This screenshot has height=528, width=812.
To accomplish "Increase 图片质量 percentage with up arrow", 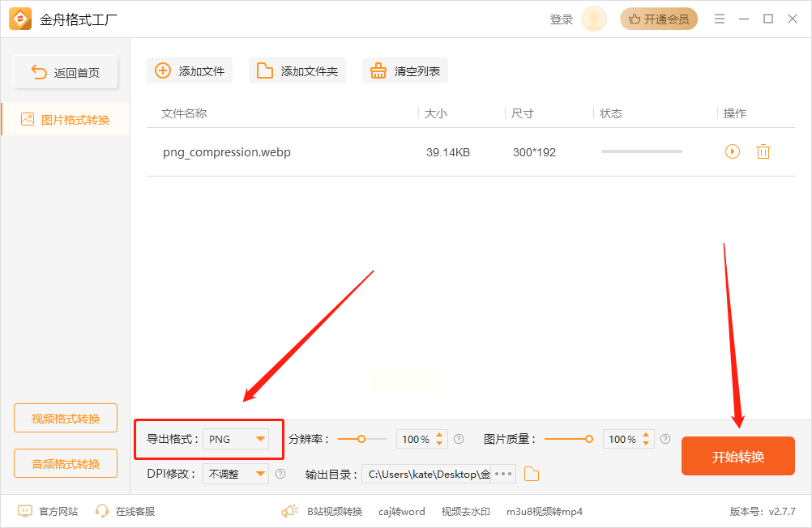I will click(646, 435).
